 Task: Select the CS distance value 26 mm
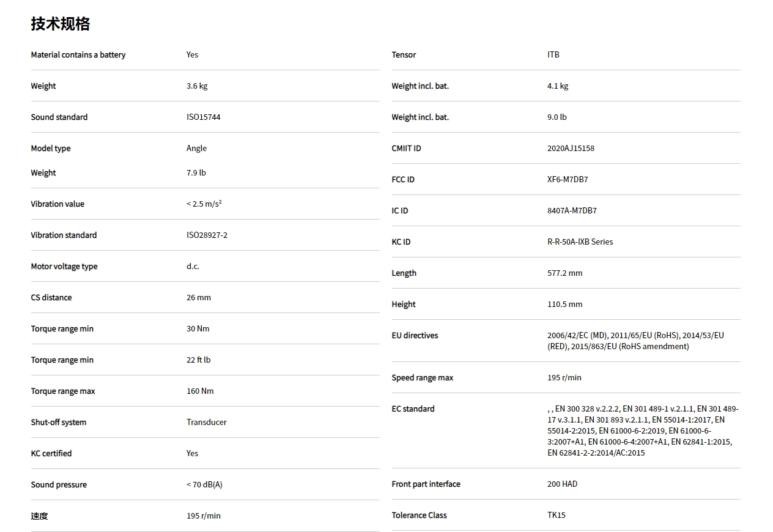click(199, 298)
